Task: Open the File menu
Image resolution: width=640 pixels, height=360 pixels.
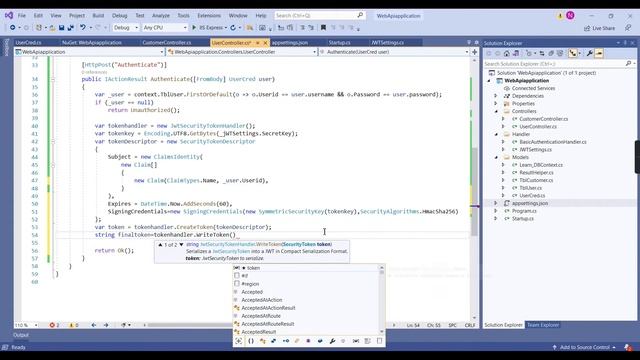Action: [x=22, y=16]
